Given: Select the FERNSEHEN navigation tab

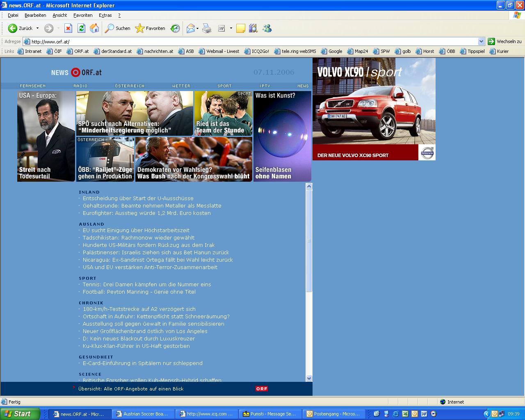Looking at the screenshot, I should coord(33,86).
